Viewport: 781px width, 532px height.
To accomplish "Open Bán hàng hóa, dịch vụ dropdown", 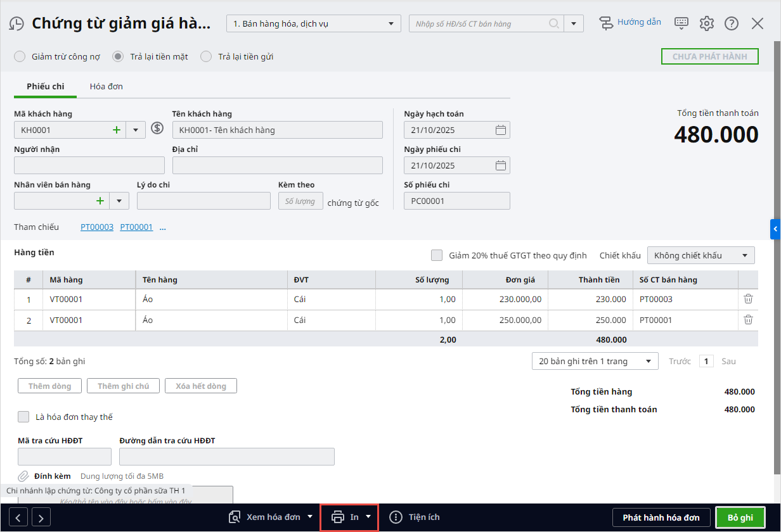I will [313, 24].
